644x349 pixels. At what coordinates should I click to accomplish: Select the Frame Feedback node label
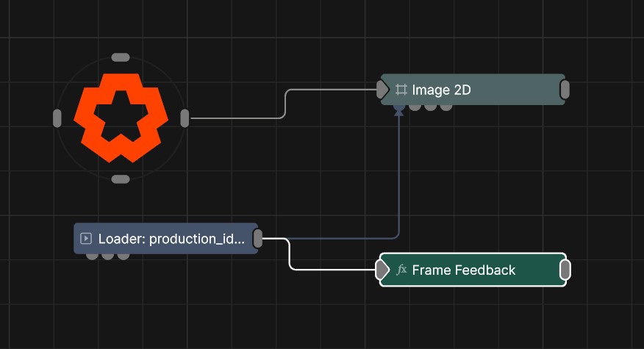[463, 270]
